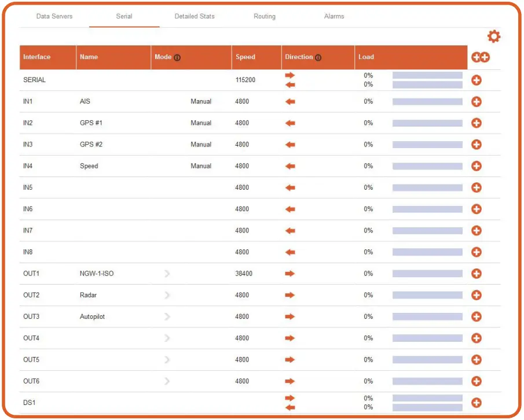Click the plus icon for OUT2 Radar row

click(477, 295)
